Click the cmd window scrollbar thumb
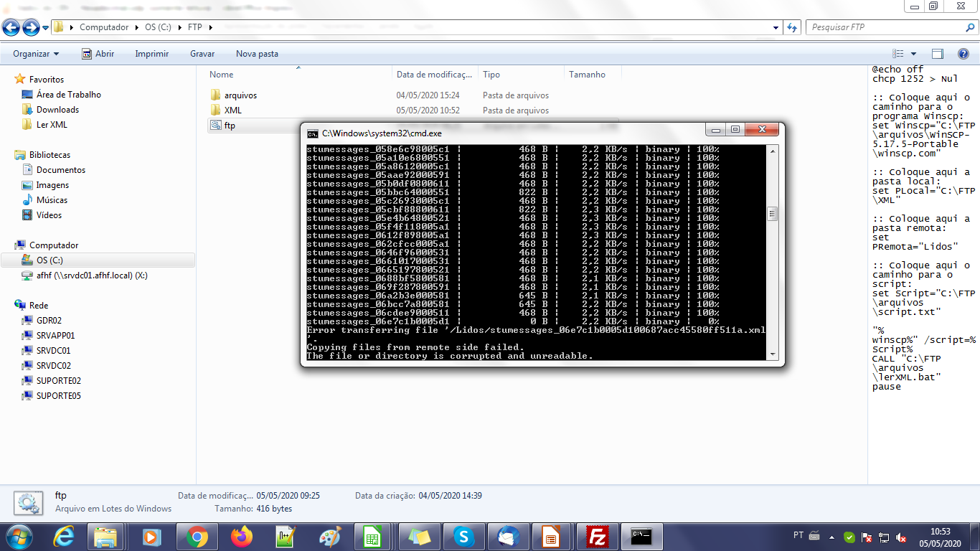 pos(773,214)
